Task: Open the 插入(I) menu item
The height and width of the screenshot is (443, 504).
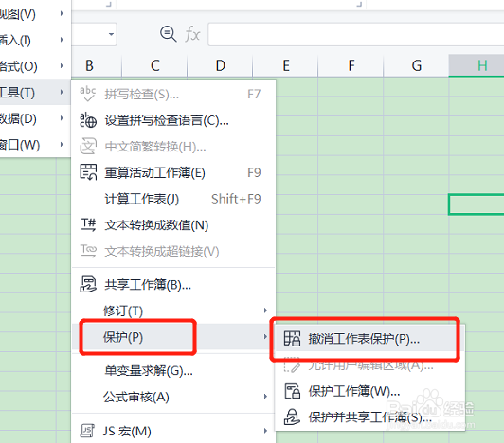Action: point(35,40)
